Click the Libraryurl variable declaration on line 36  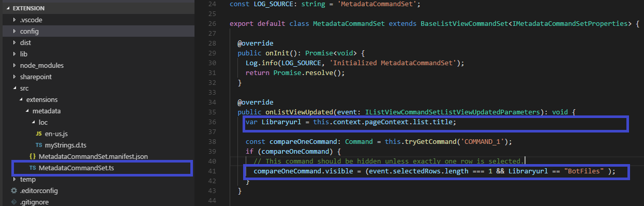(281, 122)
